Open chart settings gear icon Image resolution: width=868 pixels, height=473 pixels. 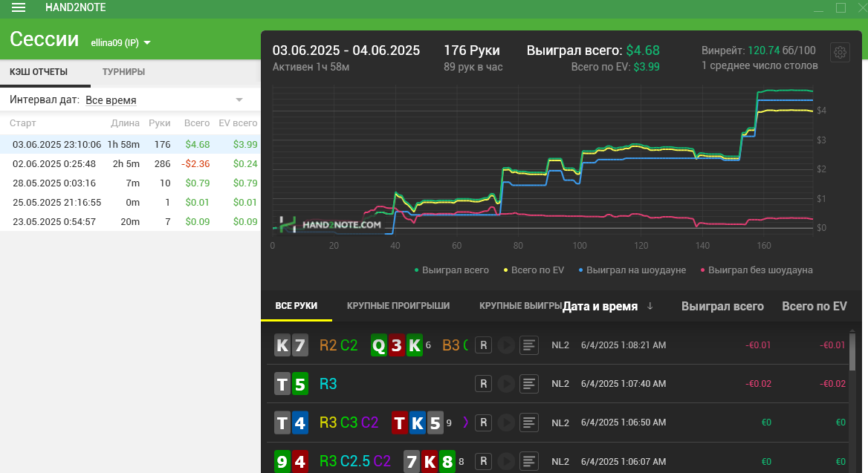point(840,52)
